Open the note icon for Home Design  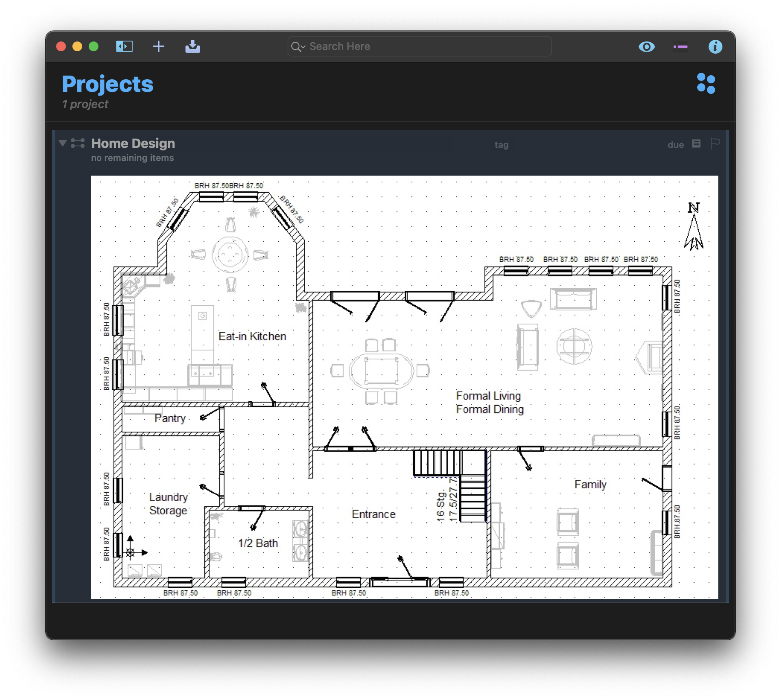[x=696, y=143]
